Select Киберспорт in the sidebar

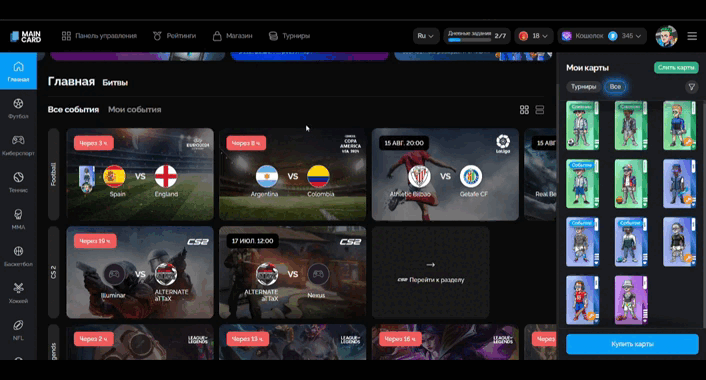point(18,145)
